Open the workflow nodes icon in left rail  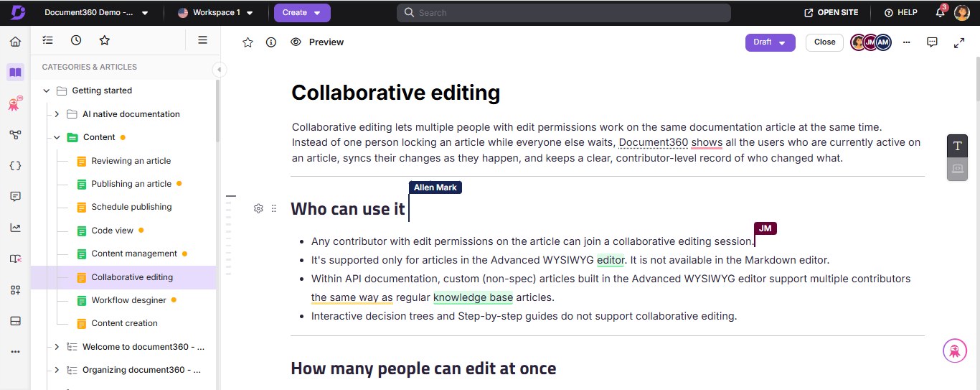(15, 134)
